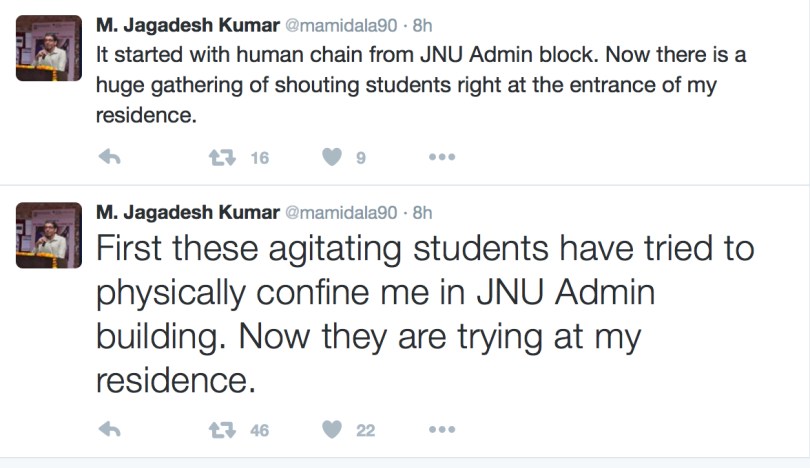
Task: Open the tweet text about human chain
Action: click(420, 85)
